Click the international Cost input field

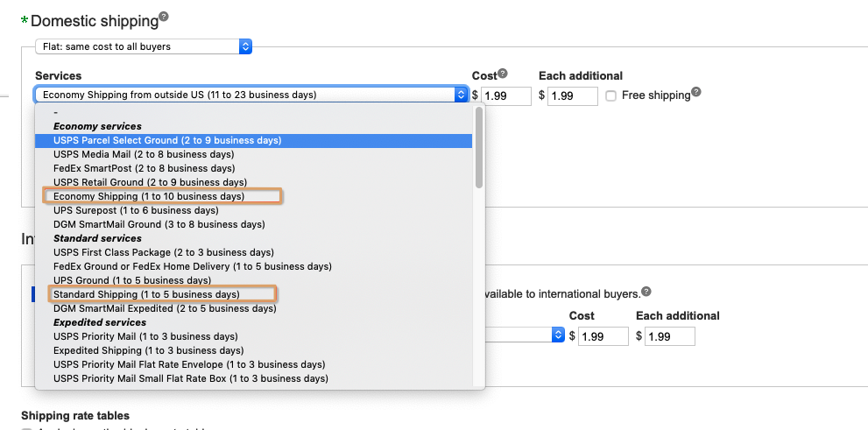pyautogui.click(x=603, y=336)
